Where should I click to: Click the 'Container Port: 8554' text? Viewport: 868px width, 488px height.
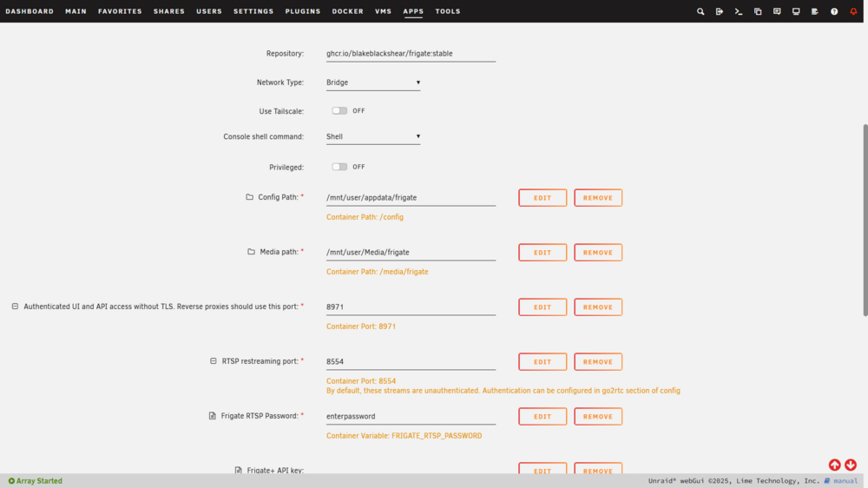[x=361, y=381]
